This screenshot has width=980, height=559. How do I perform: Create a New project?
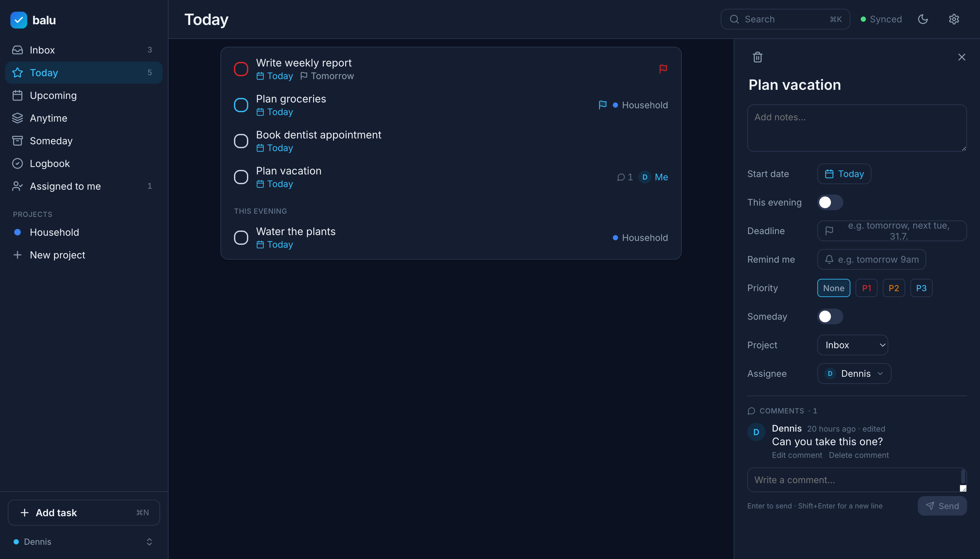coord(84,255)
